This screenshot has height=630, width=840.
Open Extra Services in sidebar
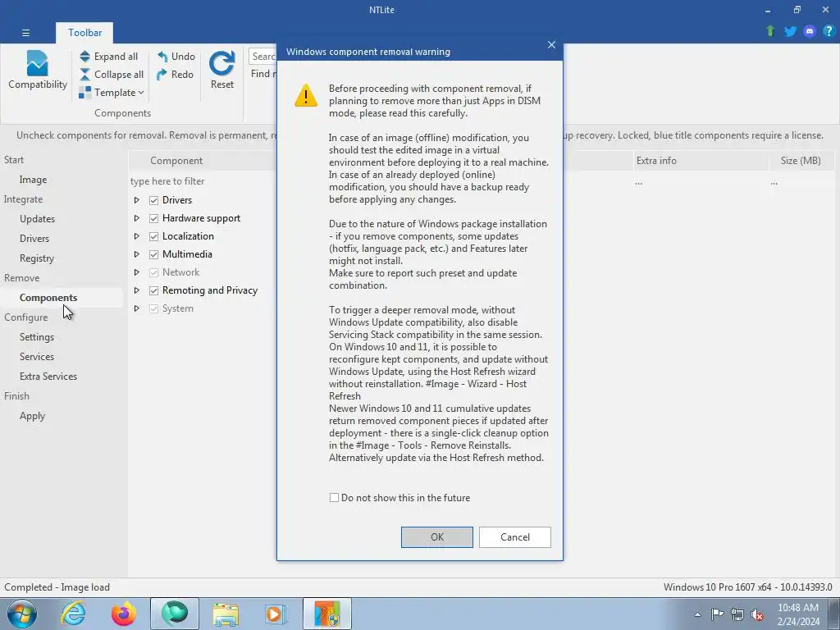[x=48, y=377]
